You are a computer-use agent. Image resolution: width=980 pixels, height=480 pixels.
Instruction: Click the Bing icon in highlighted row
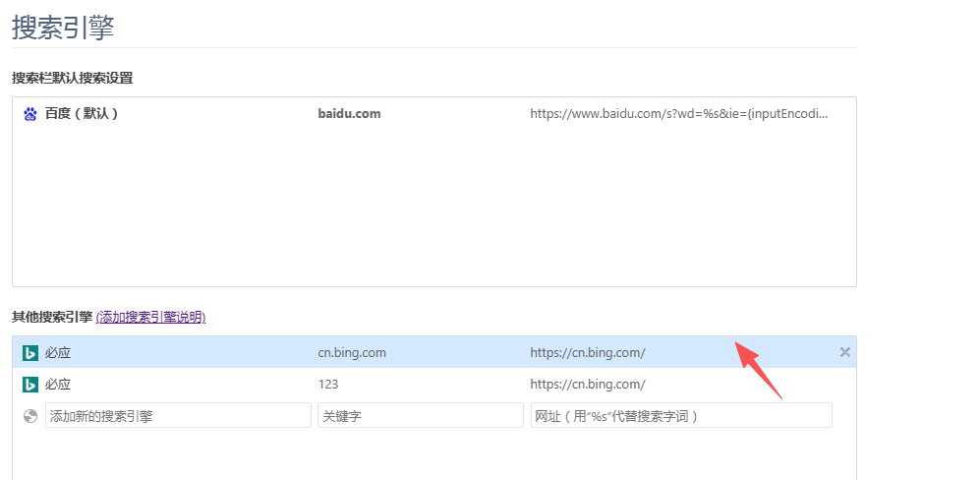(30, 353)
